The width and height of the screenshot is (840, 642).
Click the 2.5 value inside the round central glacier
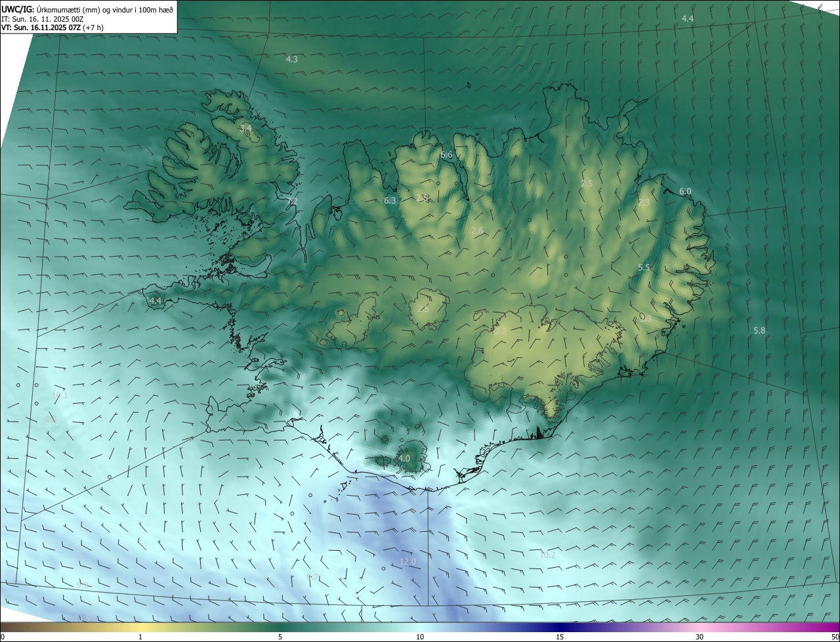coord(423,309)
